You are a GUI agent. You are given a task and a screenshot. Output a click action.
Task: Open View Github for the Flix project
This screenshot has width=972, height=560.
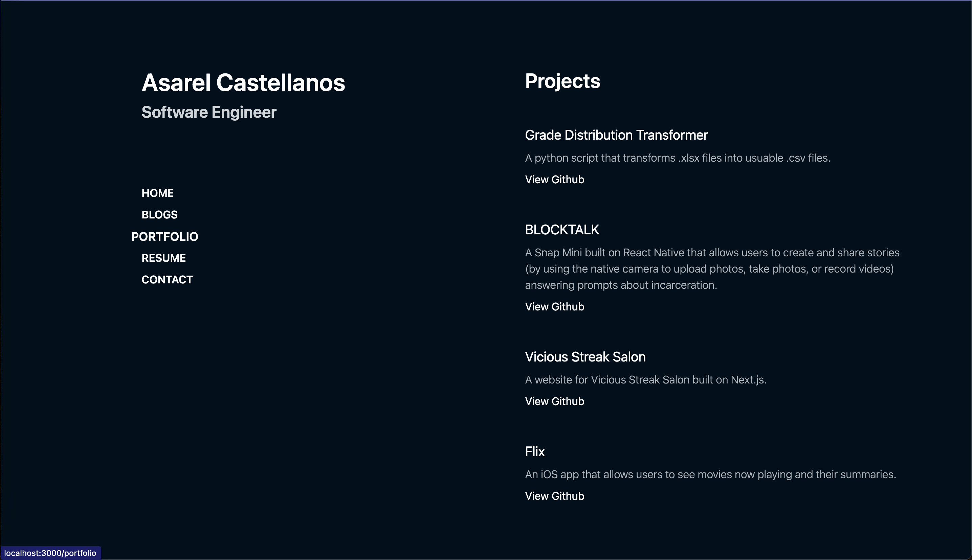pyautogui.click(x=554, y=496)
